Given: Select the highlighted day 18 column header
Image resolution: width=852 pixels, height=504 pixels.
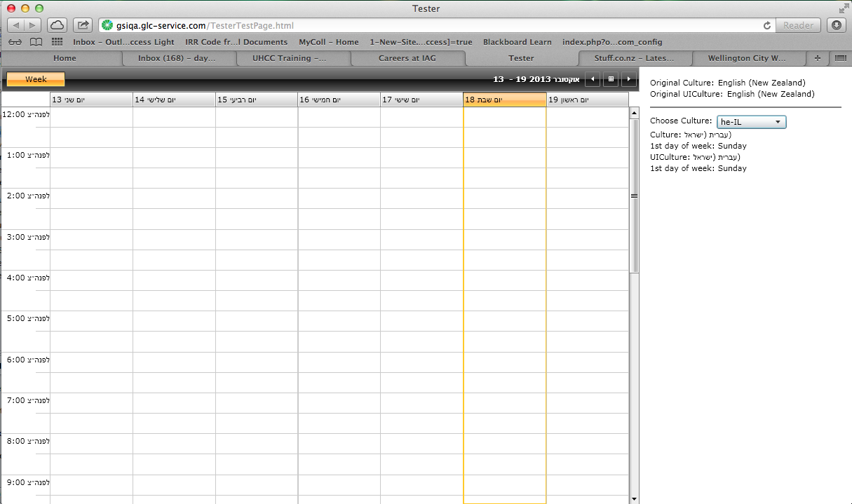Looking at the screenshot, I should [505, 100].
